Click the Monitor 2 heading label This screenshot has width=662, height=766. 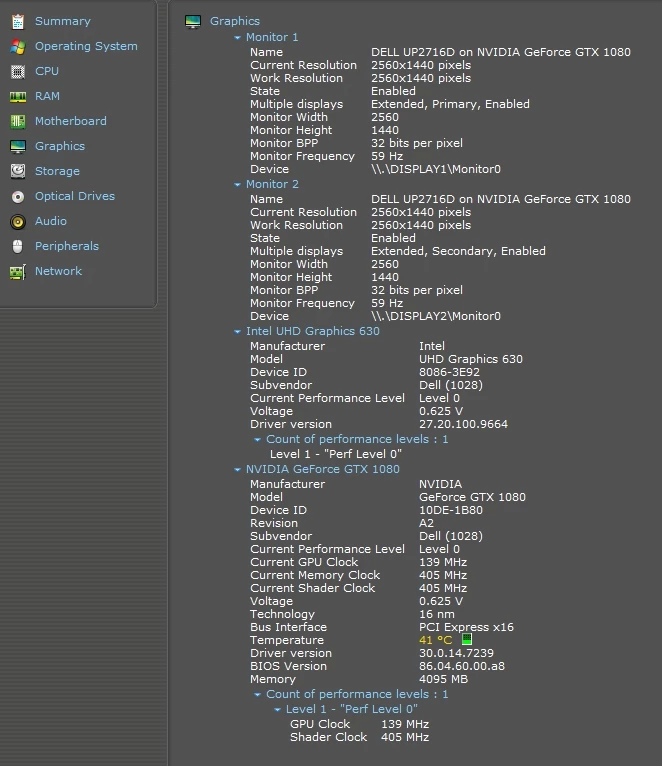coord(272,184)
